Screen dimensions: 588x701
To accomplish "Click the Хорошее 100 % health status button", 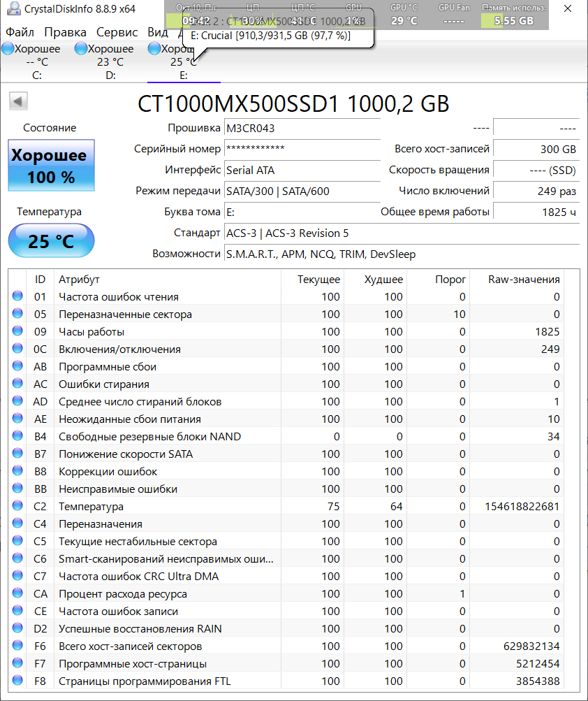I will coord(51,166).
